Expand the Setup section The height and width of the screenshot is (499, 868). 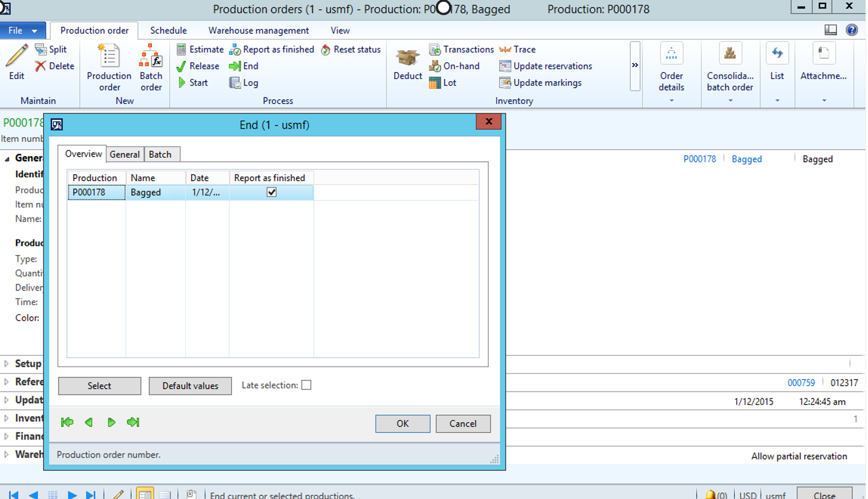tap(6, 363)
